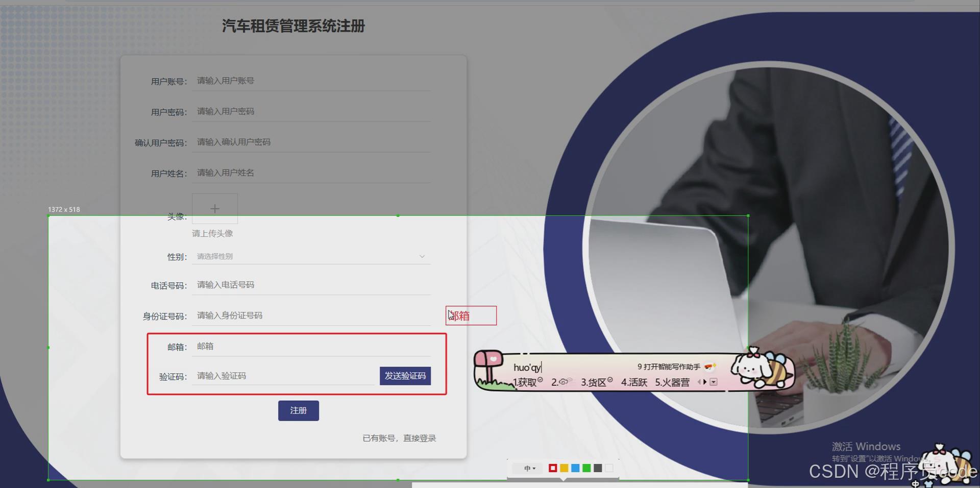Select the red color swatch
The image size is (980, 488).
553,468
